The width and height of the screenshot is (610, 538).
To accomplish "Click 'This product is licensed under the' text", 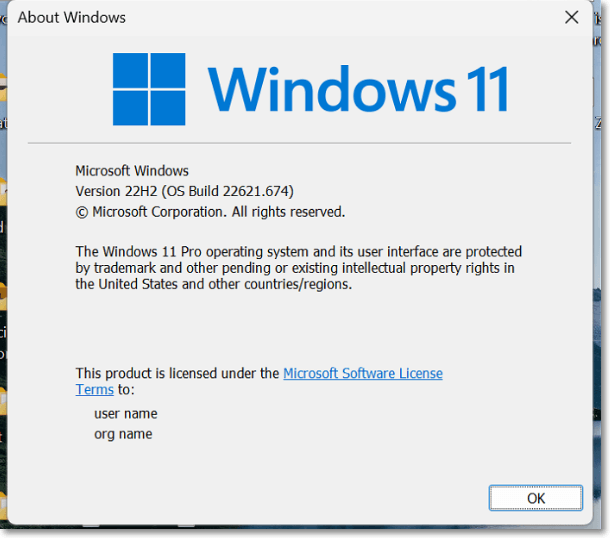I will pos(177,373).
